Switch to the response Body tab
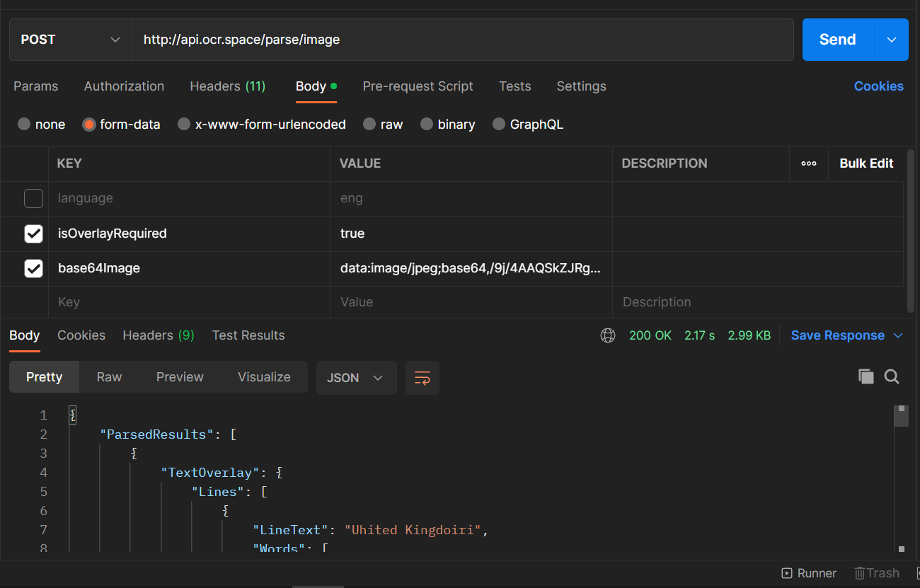This screenshot has width=920, height=588. [x=25, y=335]
